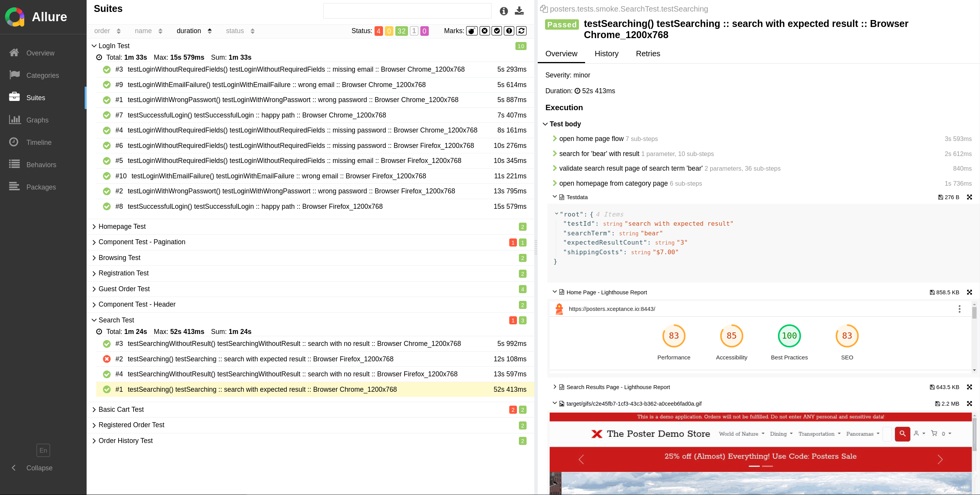This screenshot has width=980, height=495.
Task: Filter marks by flaky tests using the bomb icon
Action: point(472,31)
